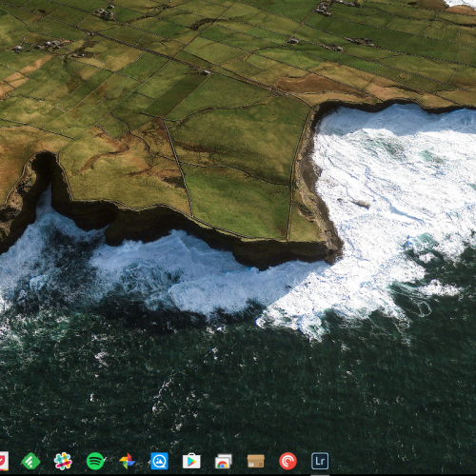
Task: Launch Pocket Casts from the shelf
Action: point(288,461)
